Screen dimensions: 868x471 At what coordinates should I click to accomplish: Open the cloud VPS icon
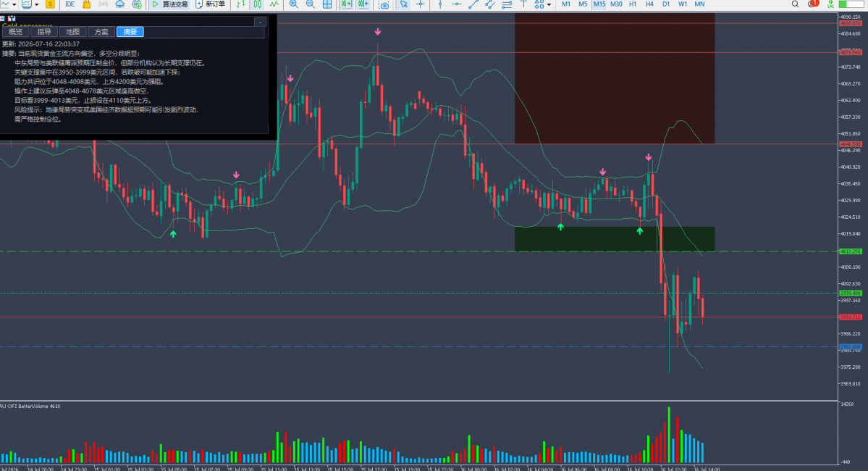click(119, 4)
